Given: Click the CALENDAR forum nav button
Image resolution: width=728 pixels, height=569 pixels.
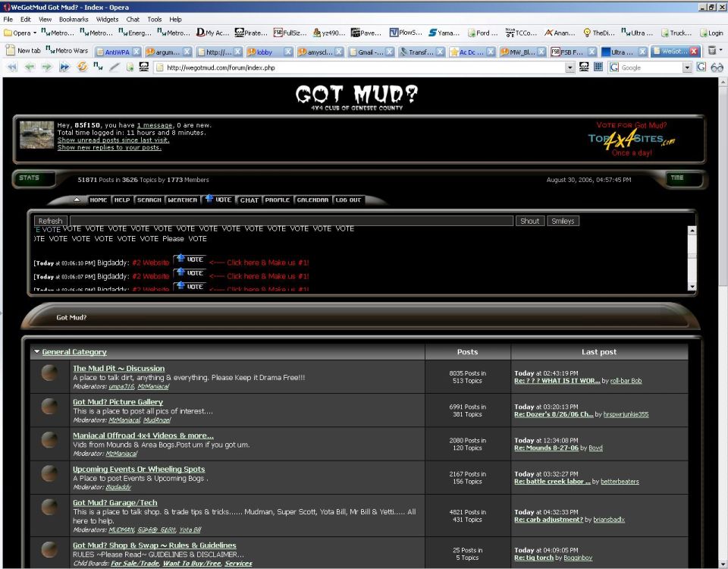Looking at the screenshot, I should (312, 200).
